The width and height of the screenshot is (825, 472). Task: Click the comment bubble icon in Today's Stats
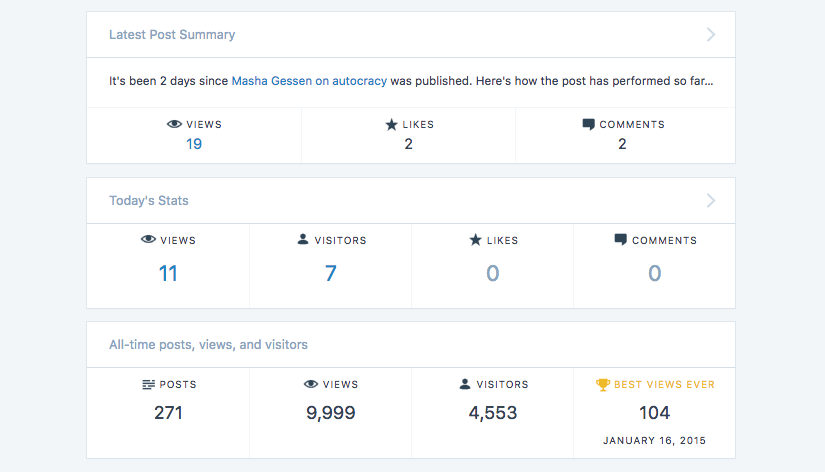click(x=620, y=240)
